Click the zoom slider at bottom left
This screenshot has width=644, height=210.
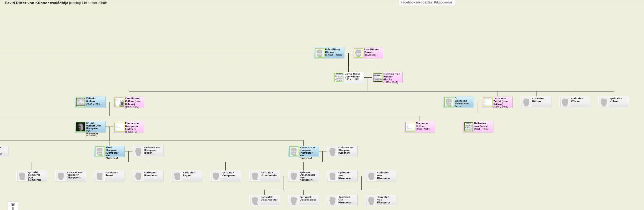click(x=13, y=206)
